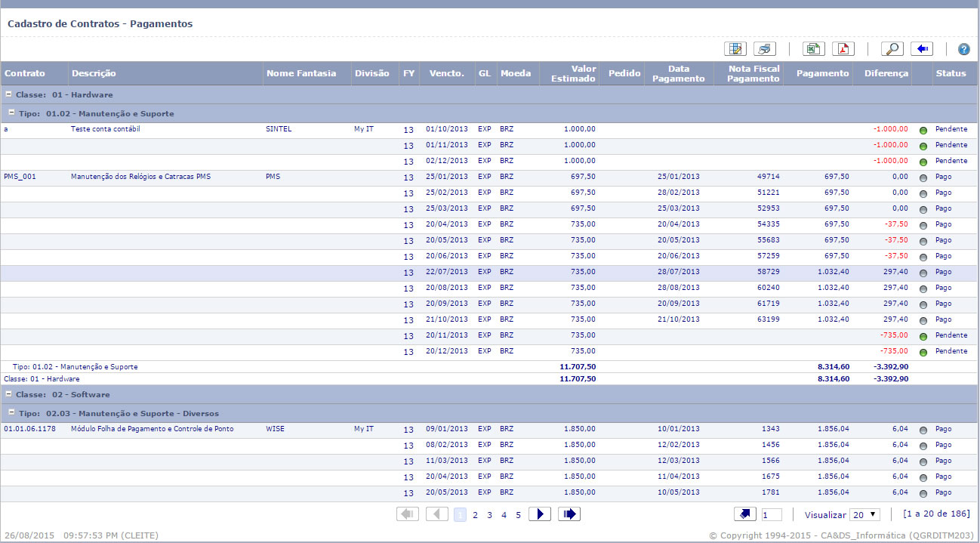Open help with the question mark icon
Screen dimensions: 980x543
(x=963, y=49)
